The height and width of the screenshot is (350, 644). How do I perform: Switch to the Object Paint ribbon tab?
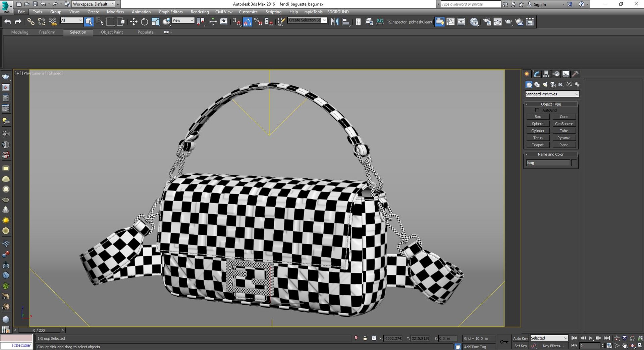tap(112, 32)
